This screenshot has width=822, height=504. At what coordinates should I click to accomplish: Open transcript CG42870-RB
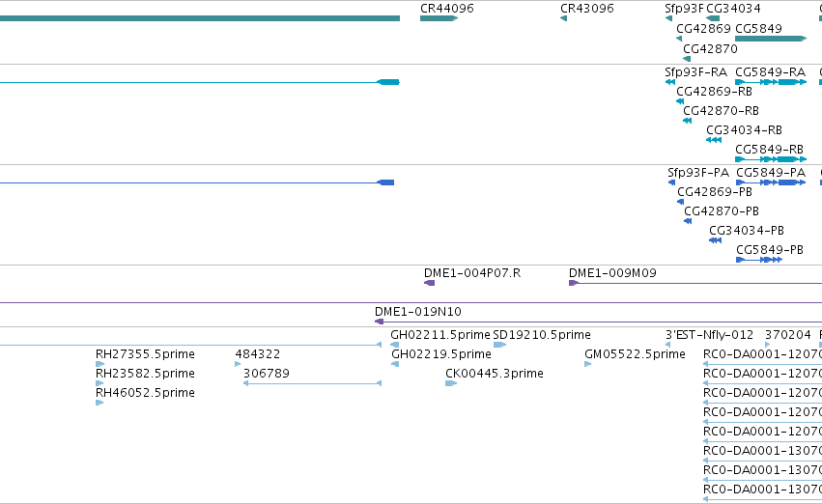point(721,111)
